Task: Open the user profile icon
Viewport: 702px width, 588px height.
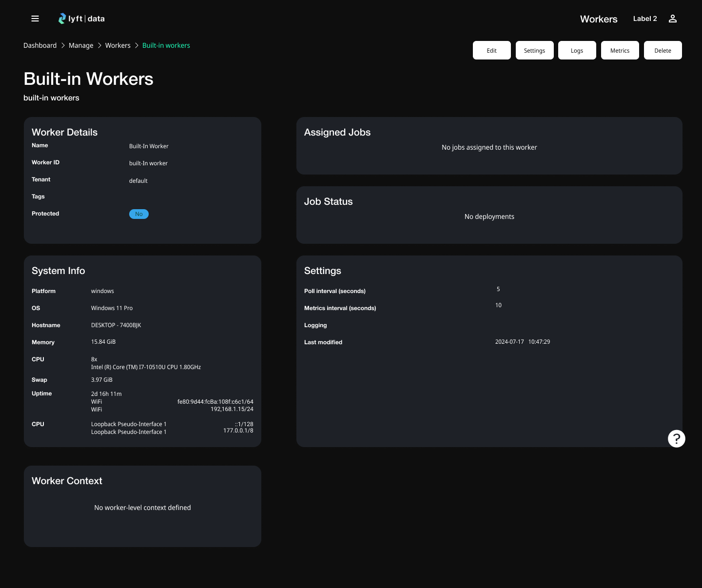Action: pyautogui.click(x=672, y=19)
